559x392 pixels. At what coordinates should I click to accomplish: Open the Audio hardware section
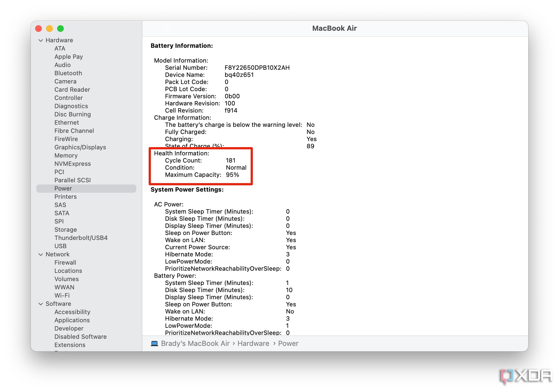(x=62, y=65)
